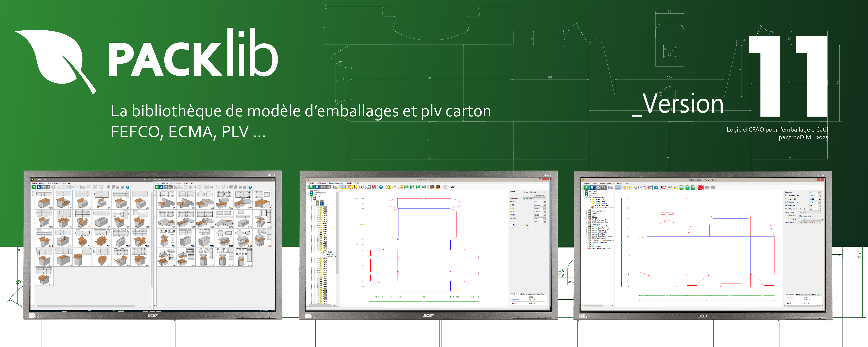The image size is (868, 347).
Task: Click green leaf icon in F200 thumbnails window
Action: tap(34, 187)
